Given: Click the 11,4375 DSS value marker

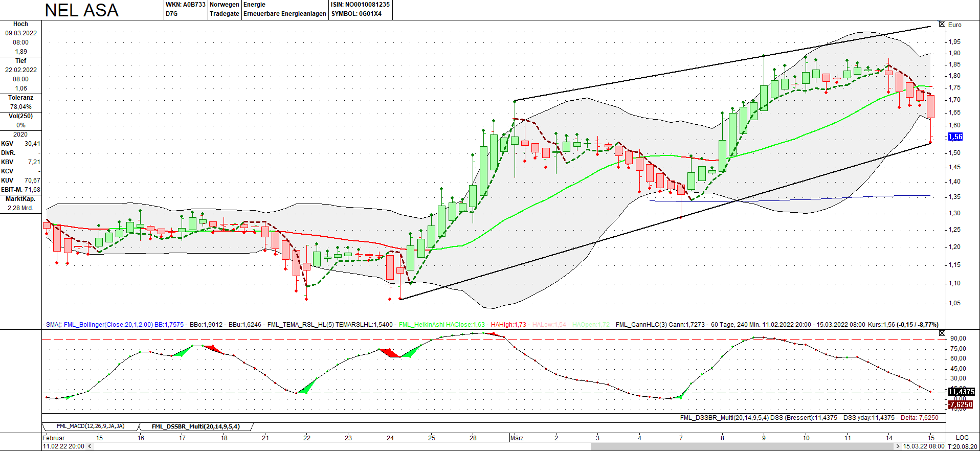Looking at the screenshot, I should tap(961, 392).
